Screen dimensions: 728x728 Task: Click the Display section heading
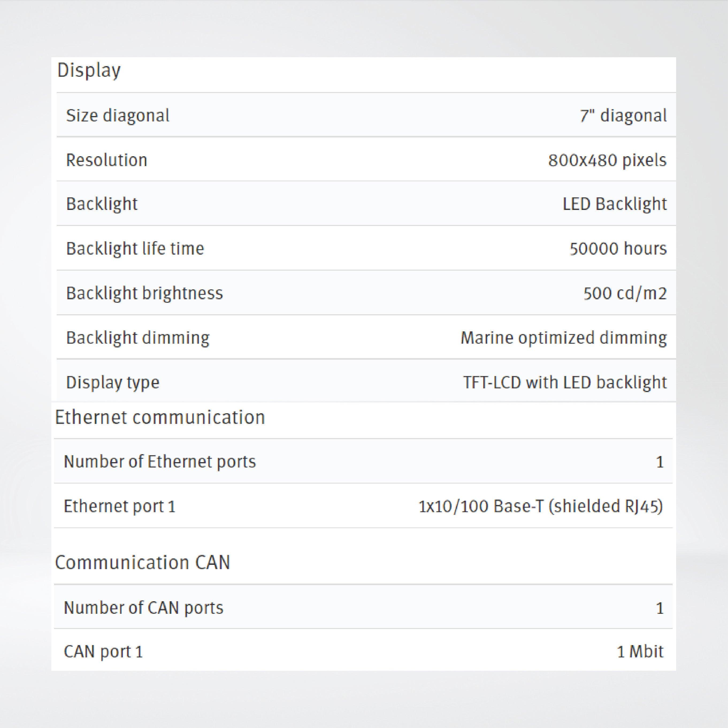(x=89, y=71)
